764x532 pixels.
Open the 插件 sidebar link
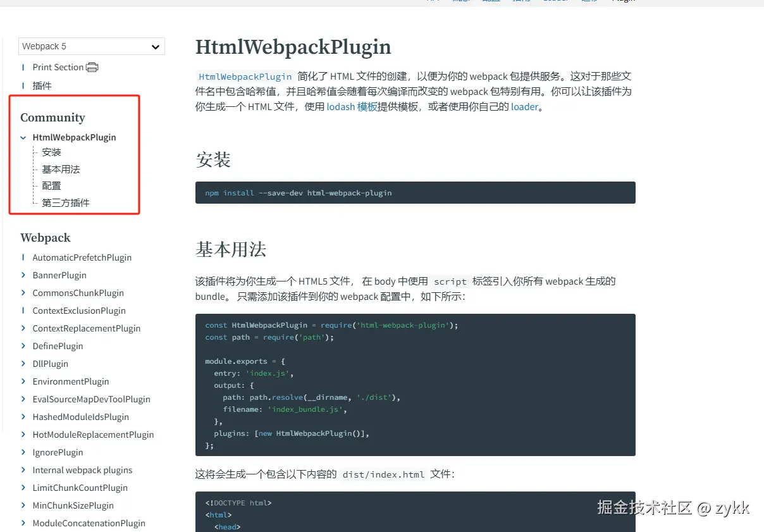[x=42, y=85]
